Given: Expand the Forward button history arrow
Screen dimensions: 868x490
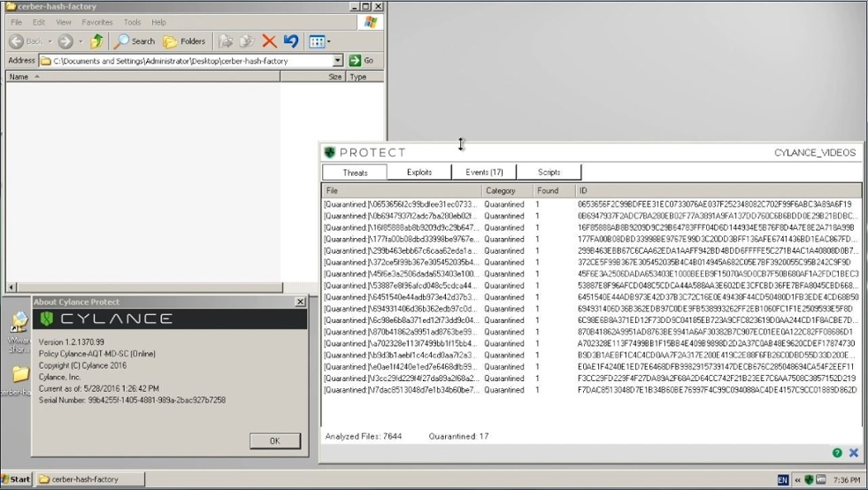Looking at the screenshot, I should pos(81,42).
